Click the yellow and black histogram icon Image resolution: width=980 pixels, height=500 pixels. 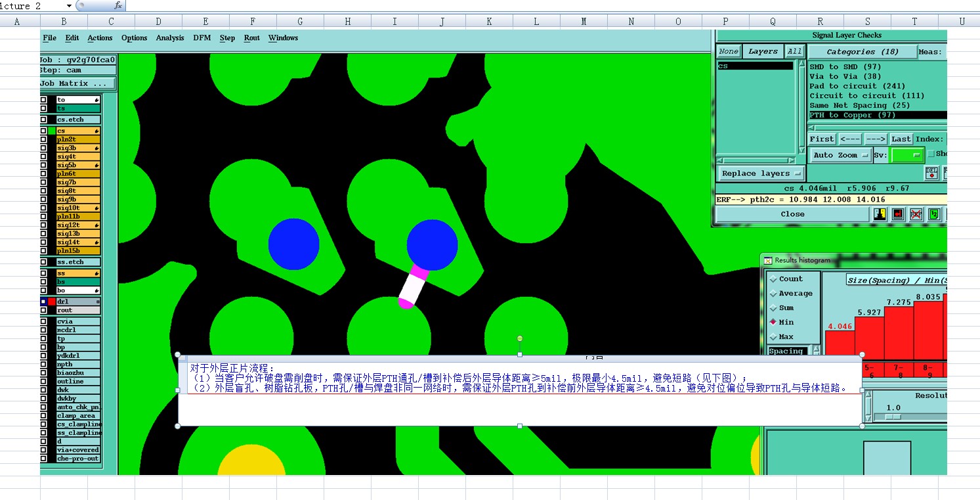point(880,214)
